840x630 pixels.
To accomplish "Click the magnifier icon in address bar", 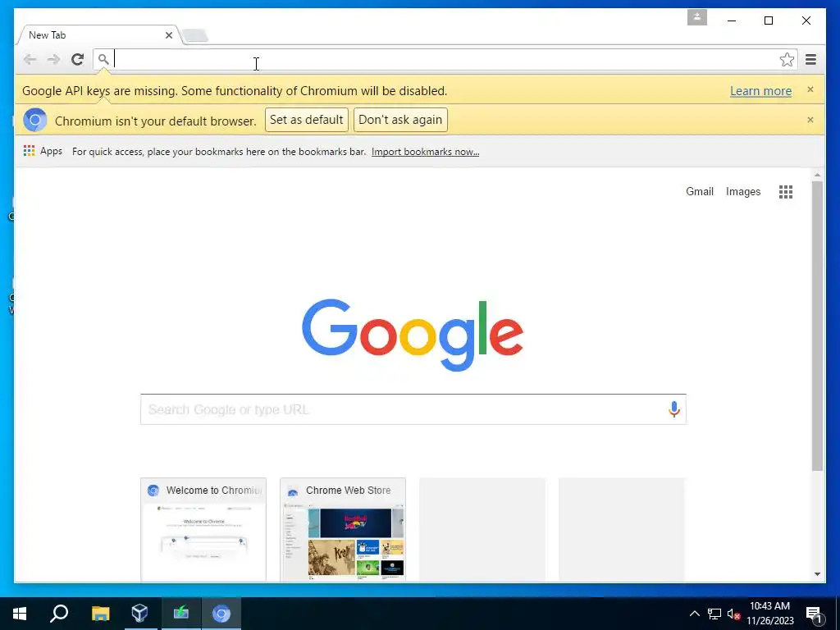I will coord(103,59).
